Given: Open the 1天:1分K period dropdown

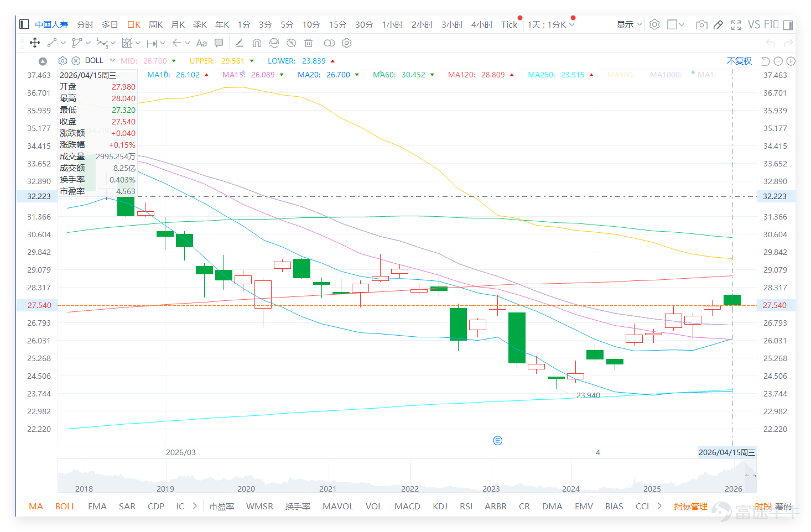Looking at the screenshot, I should [x=551, y=24].
